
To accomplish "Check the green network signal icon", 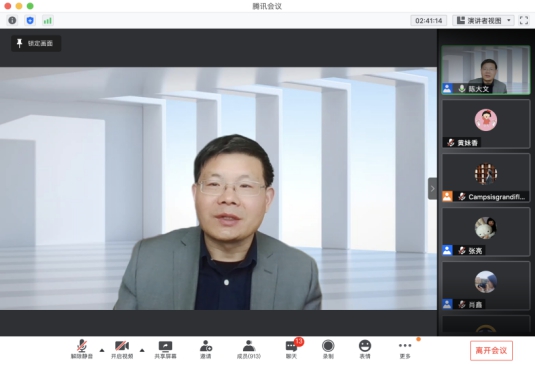I will (47, 20).
